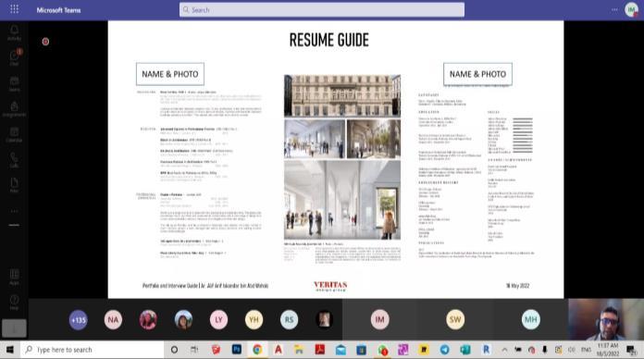Open the Mail app from taskbar
Screen dimensions: 644x359
tap(341, 350)
